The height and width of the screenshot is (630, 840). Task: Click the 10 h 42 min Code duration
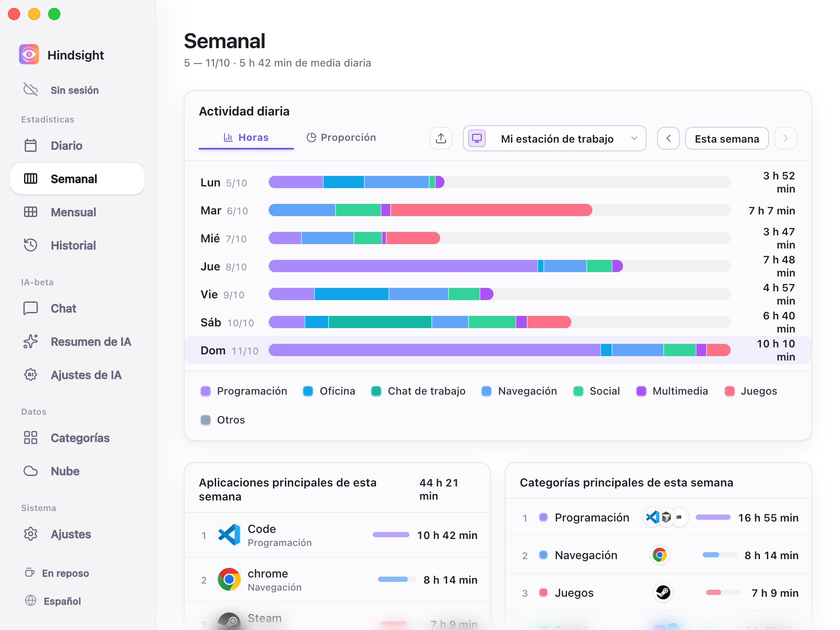(x=447, y=535)
